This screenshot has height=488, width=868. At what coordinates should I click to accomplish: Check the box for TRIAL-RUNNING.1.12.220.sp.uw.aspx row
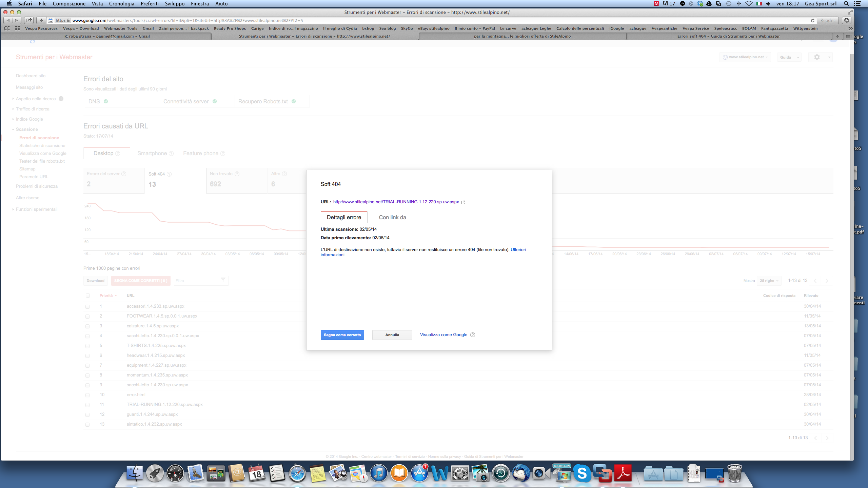(87, 405)
